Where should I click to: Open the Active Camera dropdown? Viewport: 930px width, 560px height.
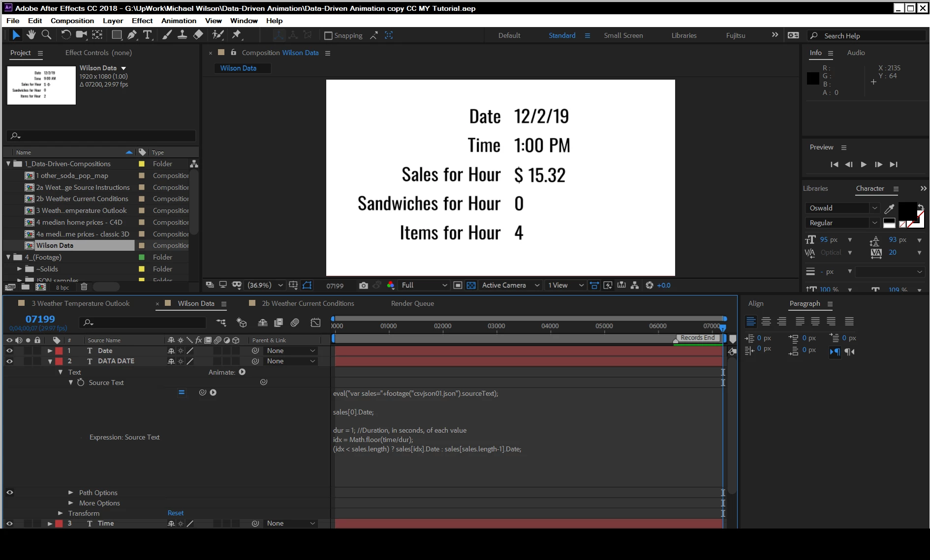(x=510, y=285)
